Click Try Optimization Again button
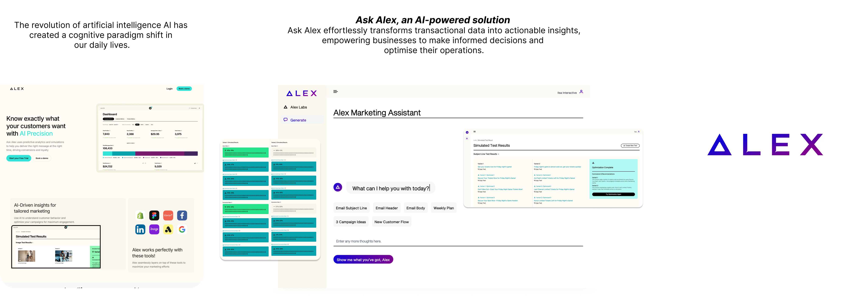This screenshot has height=297, width=868. (x=614, y=194)
